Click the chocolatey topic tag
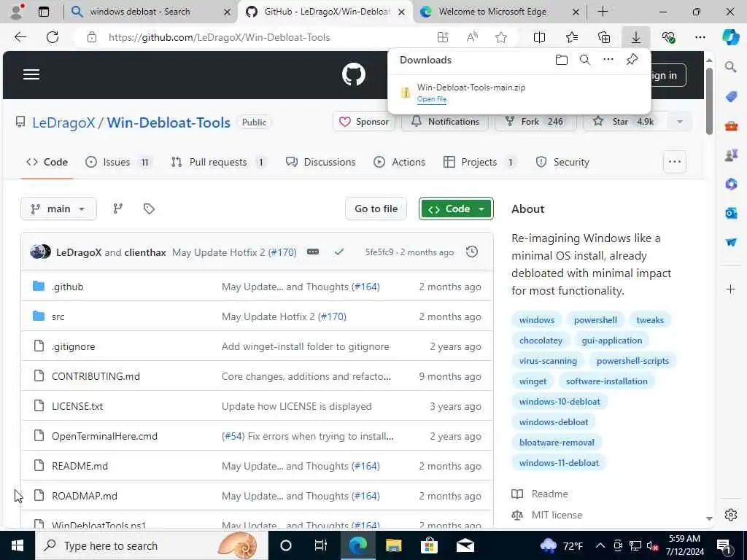This screenshot has height=560, width=747. coord(541,341)
